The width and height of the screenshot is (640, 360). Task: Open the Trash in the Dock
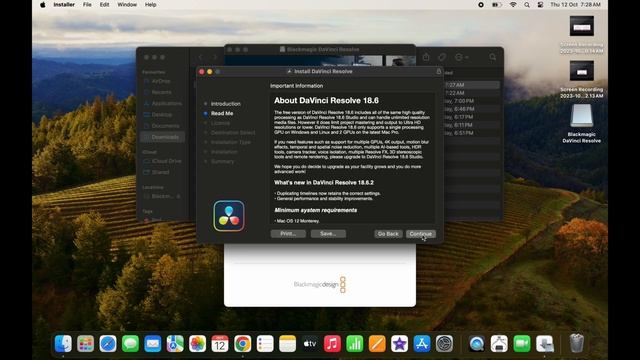click(577, 343)
